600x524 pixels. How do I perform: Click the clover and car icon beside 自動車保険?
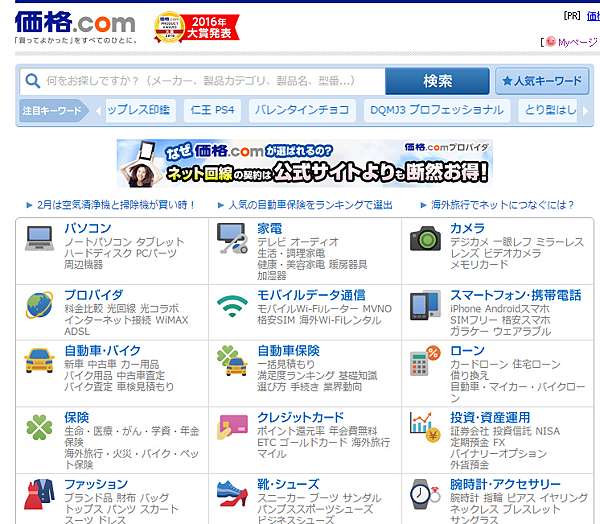coord(232,361)
